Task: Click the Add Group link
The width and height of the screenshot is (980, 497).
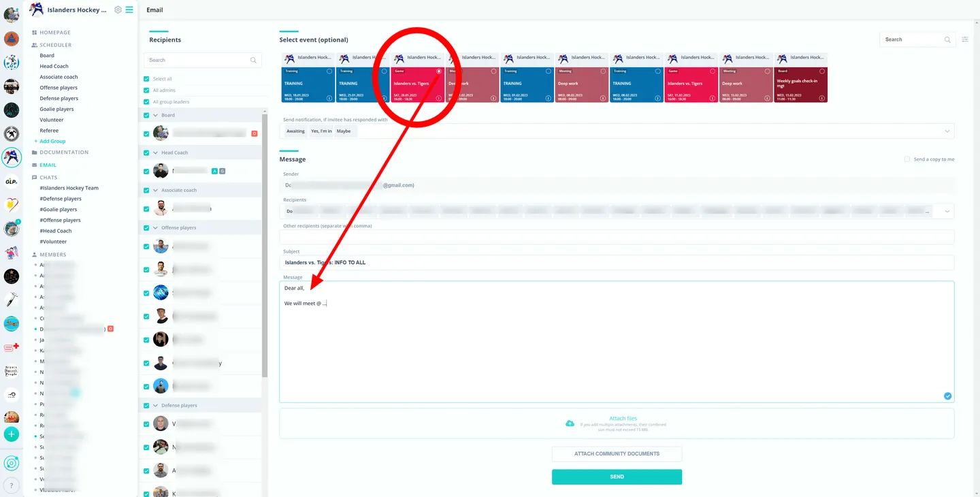Action: [x=50, y=141]
